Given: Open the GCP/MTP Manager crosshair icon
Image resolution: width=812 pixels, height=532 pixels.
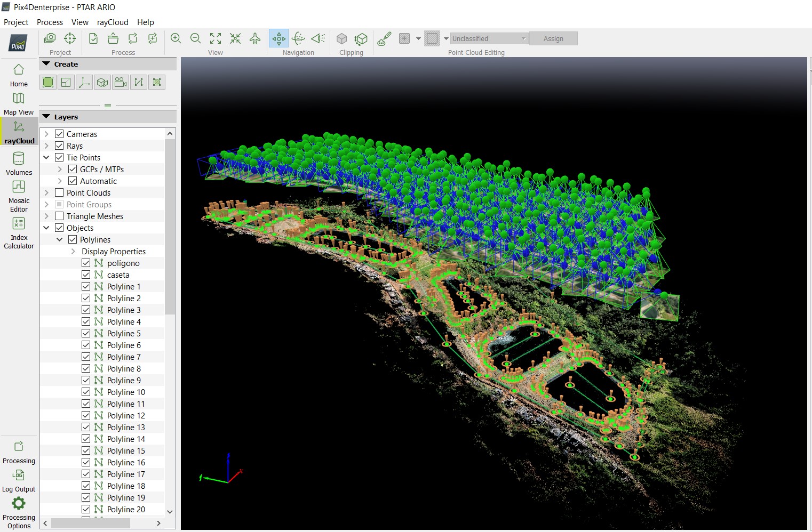Looking at the screenshot, I should pyautogui.click(x=70, y=38).
